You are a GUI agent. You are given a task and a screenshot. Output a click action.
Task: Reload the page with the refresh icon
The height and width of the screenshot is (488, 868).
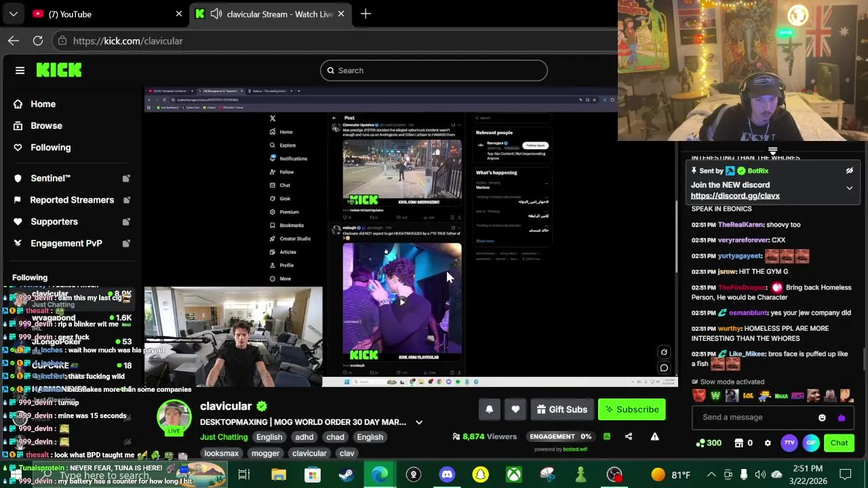[x=38, y=41]
